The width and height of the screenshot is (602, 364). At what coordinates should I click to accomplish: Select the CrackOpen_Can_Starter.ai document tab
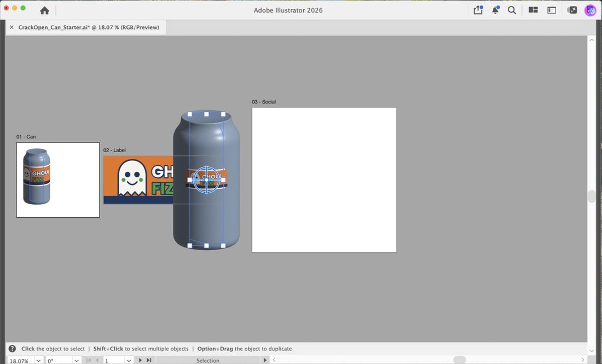coord(89,27)
